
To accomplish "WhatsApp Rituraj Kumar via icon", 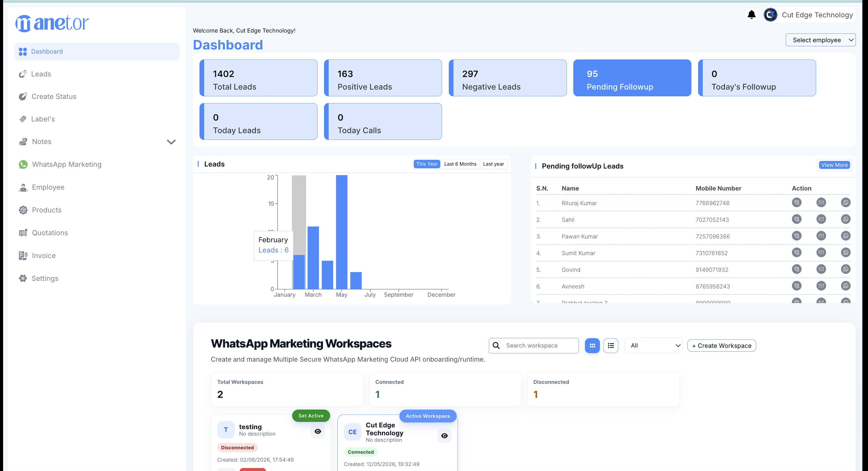I will coord(846,202).
